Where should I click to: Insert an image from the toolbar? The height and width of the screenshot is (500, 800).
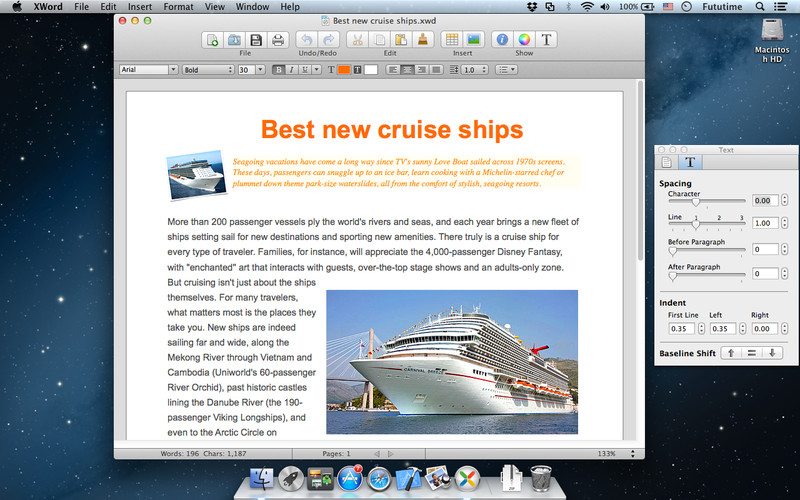click(473, 40)
